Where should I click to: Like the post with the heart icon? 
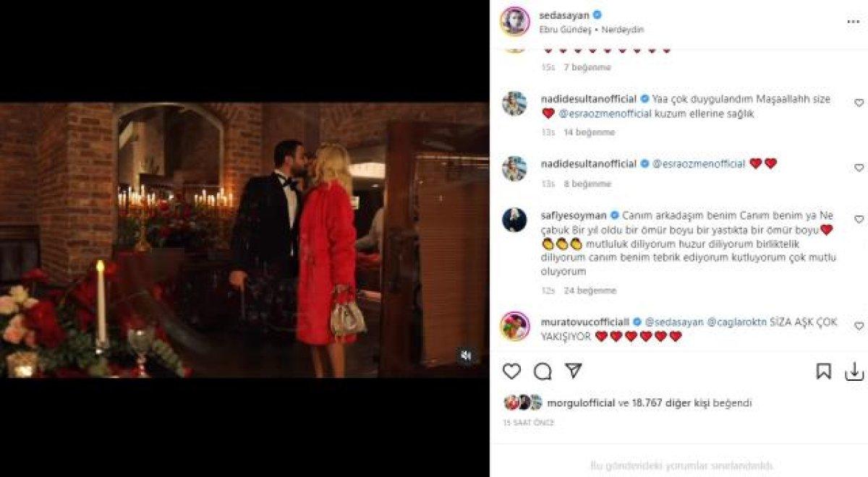(x=511, y=371)
